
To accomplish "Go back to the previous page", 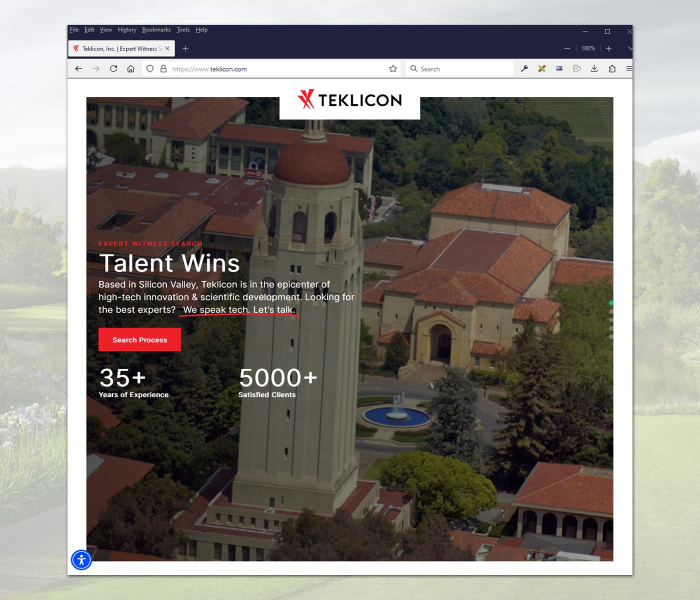I will point(78,69).
